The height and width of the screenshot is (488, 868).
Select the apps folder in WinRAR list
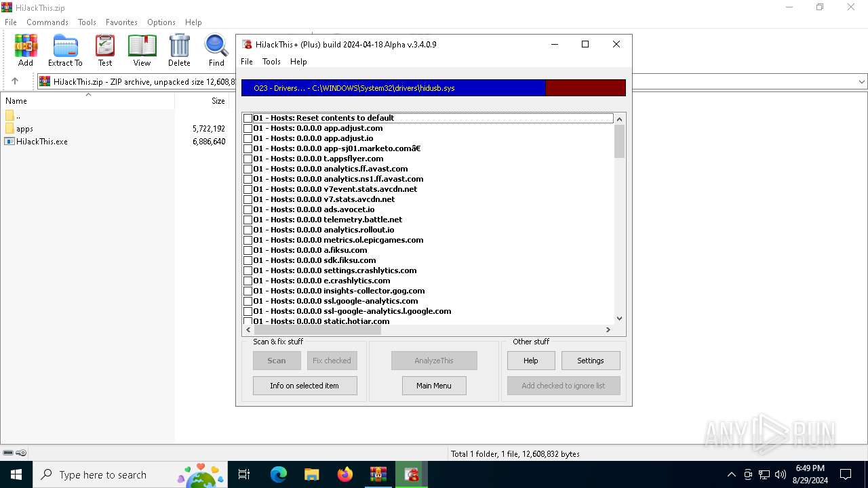[x=24, y=129]
